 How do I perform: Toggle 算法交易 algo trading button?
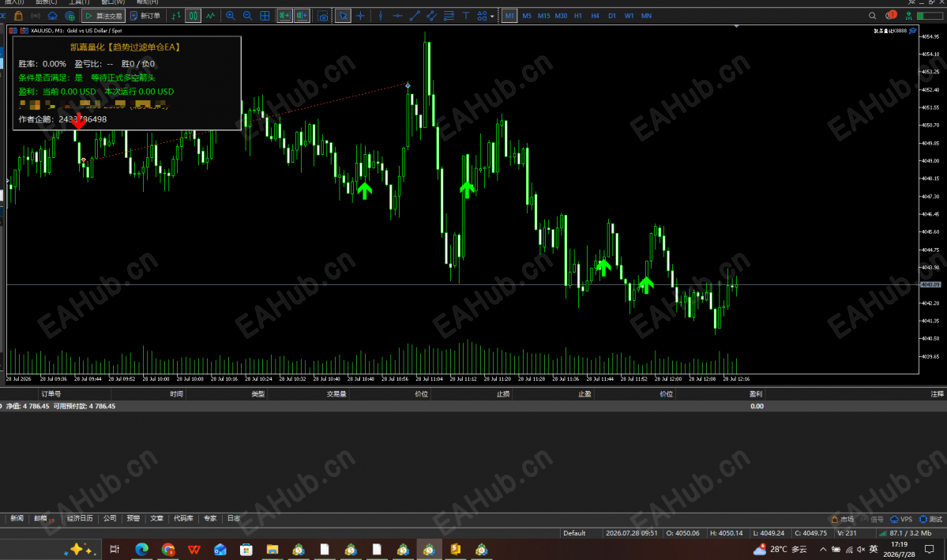103,16
